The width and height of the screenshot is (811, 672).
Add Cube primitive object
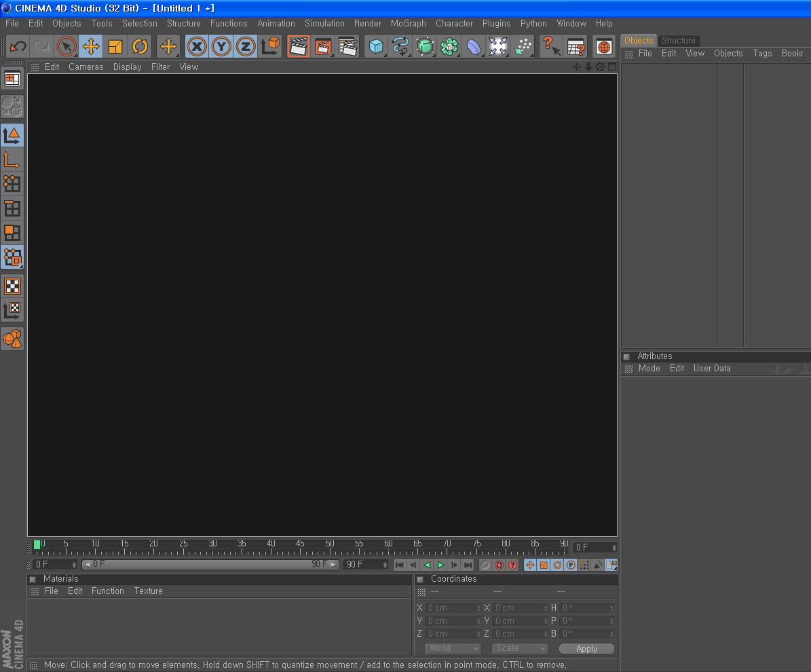pos(376,47)
